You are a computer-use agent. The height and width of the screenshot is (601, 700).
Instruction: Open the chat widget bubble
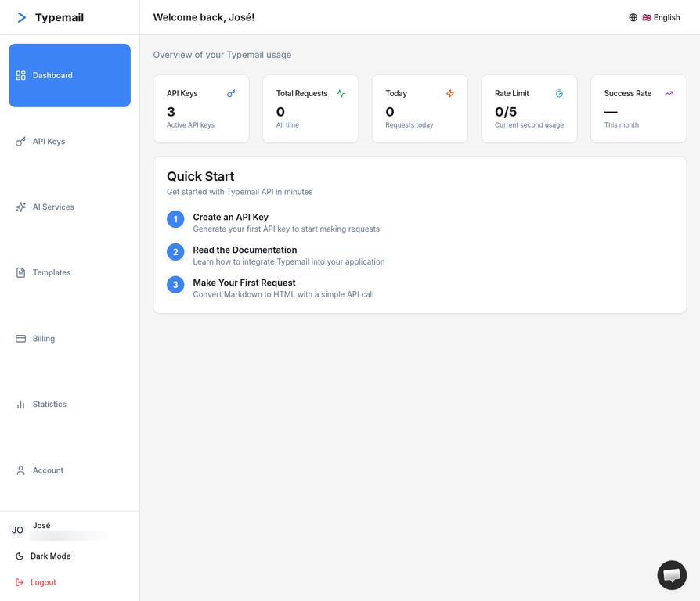pyautogui.click(x=671, y=575)
